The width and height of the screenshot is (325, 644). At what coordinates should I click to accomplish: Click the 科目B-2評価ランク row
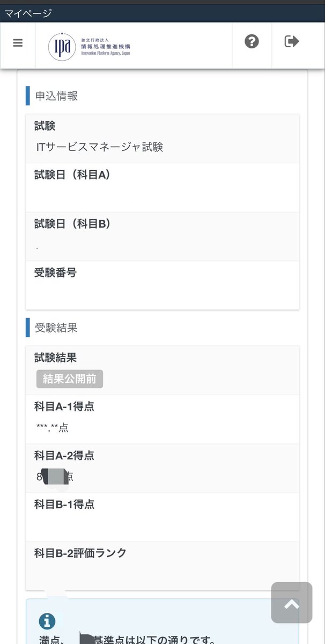pos(162,566)
